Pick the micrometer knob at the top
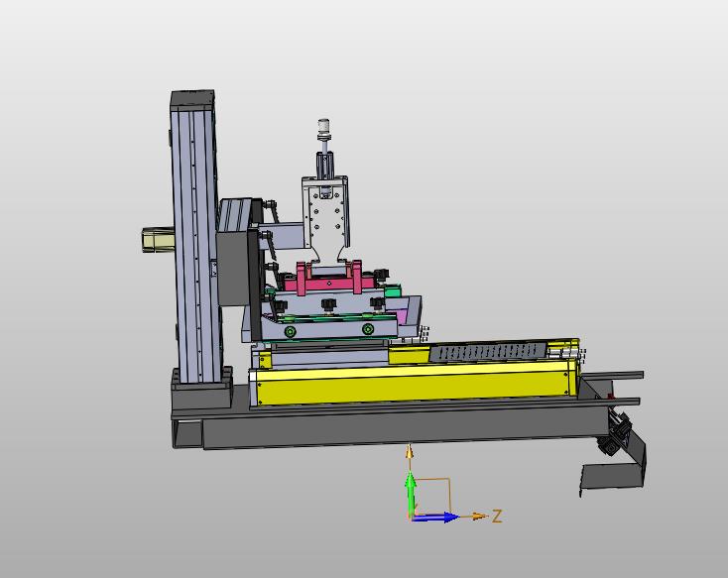The height and width of the screenshot is (578, 728). 323,129
